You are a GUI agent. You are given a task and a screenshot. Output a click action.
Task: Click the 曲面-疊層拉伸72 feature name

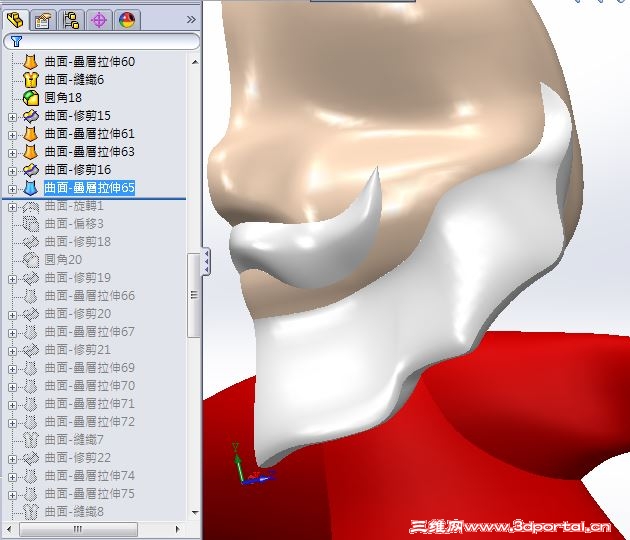(x=90, y=422)
